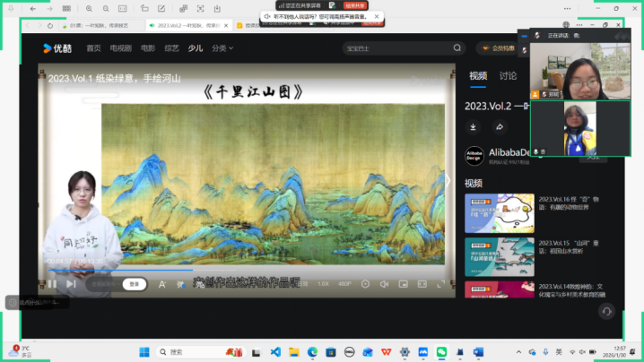Click the white 登录 login button
Viewport: 644px width, 362px height.
click(135, 284)
